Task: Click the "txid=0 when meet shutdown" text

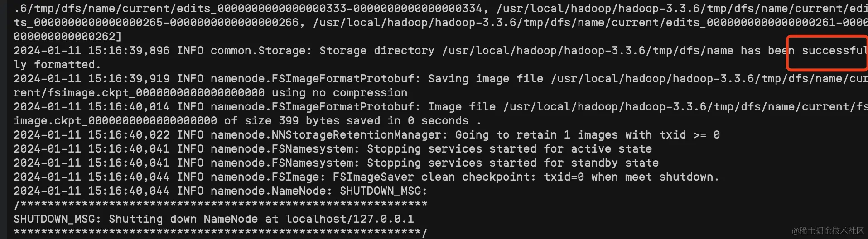Action: click(x=631, y=177)
